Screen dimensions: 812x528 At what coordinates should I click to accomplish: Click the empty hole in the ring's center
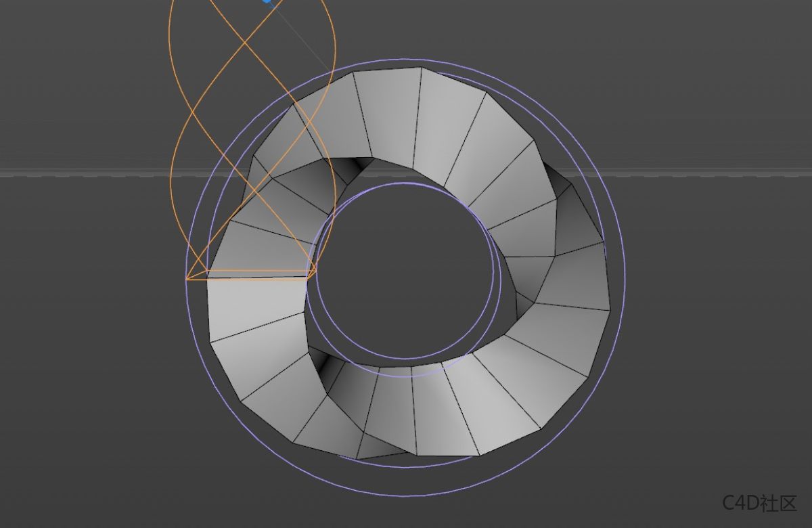405,271
